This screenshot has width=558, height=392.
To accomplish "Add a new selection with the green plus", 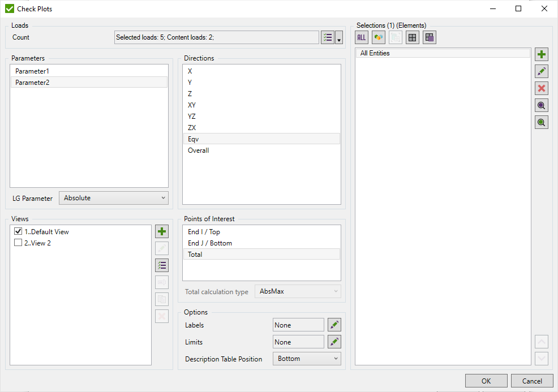I will point(542,55).
